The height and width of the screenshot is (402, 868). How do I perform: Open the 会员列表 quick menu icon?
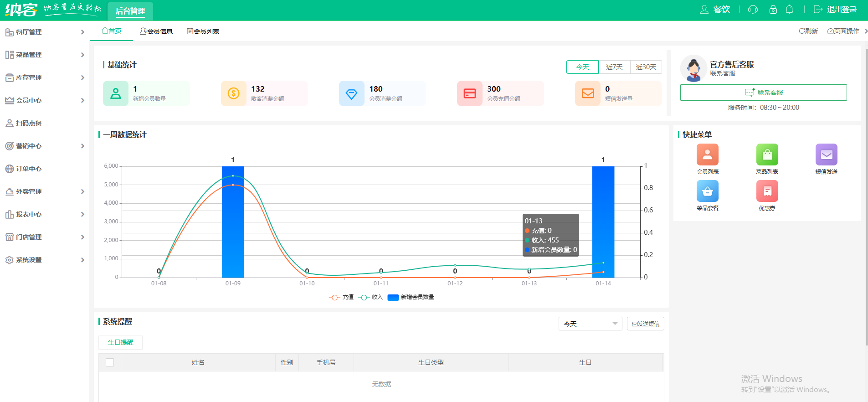tap(707, 155)
